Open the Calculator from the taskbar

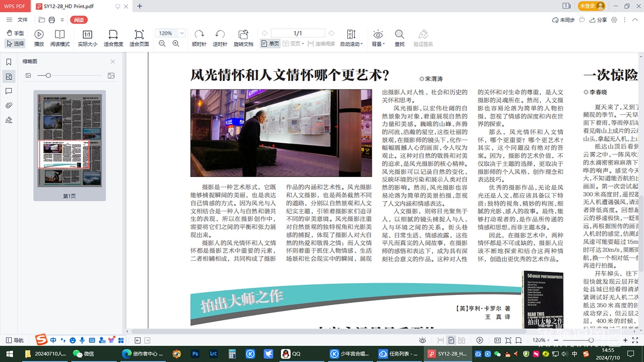tap(232, 354)
